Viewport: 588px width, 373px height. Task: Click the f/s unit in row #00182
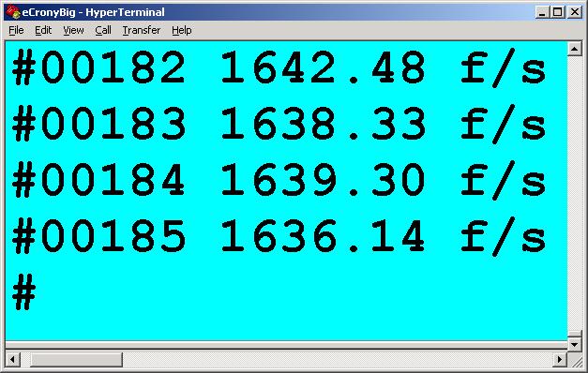click(x=503, y=67)
